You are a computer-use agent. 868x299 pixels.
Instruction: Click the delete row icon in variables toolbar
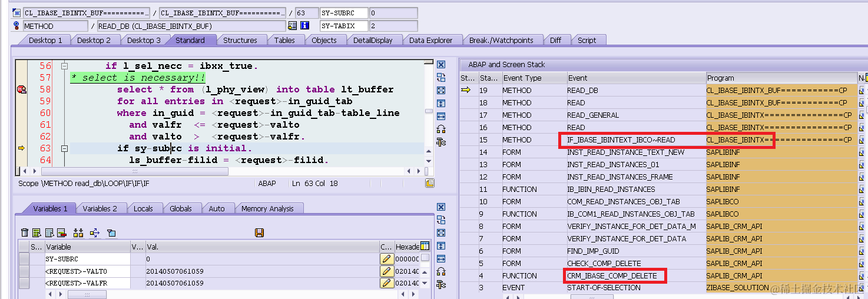pos(61,233)
